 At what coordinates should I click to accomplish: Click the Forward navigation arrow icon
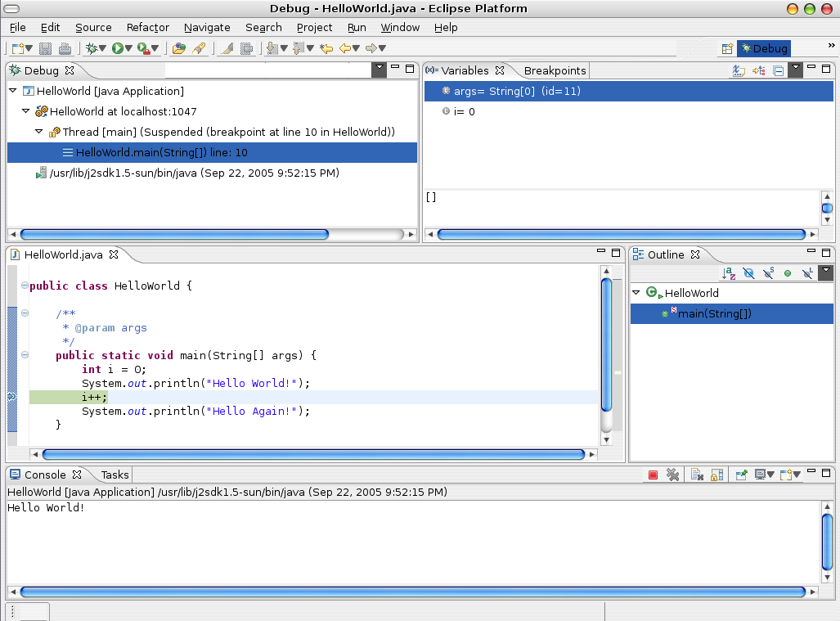371,48
